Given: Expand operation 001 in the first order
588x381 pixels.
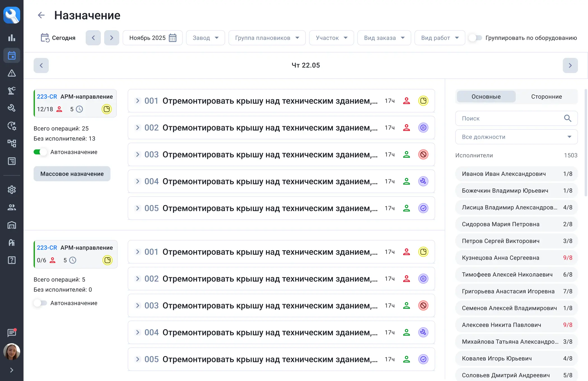Looking at the screenshot, I should click(x=137, y=101).
